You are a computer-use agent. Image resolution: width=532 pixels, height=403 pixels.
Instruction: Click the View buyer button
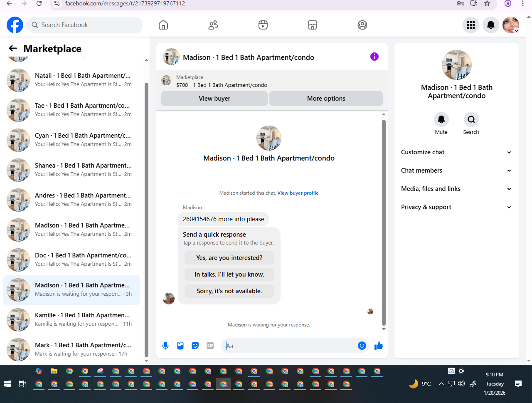point(214,99)
